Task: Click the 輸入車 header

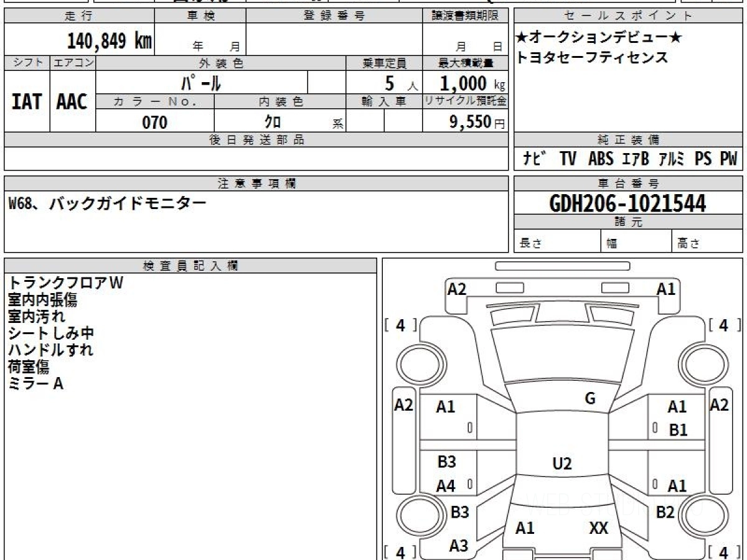Action: tap(384, 101)
